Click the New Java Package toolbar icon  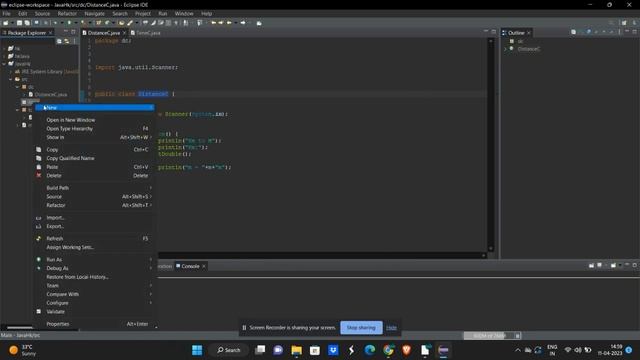click(x=98, y=23)
